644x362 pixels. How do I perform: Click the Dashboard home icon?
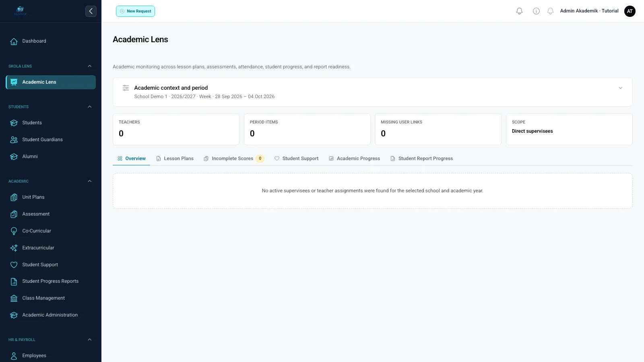point(14,41)
